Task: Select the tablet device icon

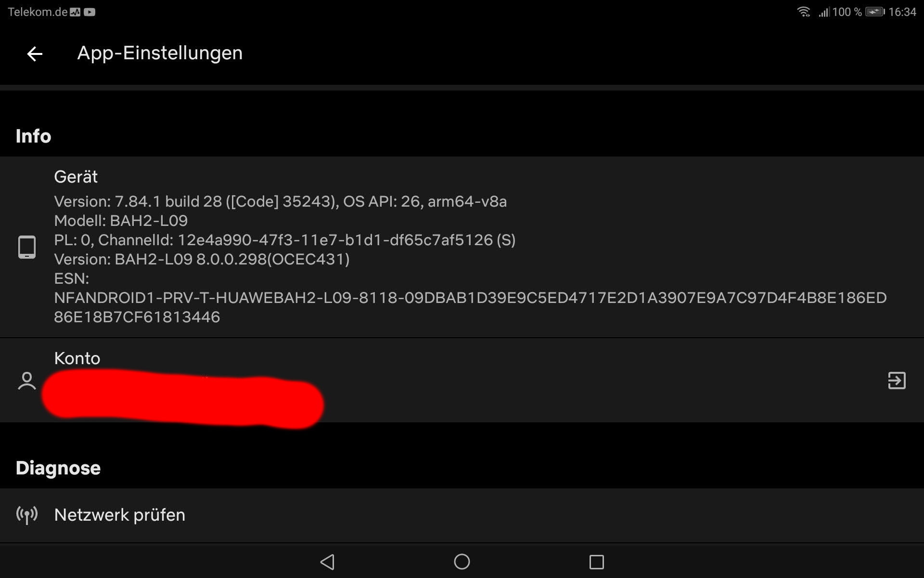Action: point(27,247)
